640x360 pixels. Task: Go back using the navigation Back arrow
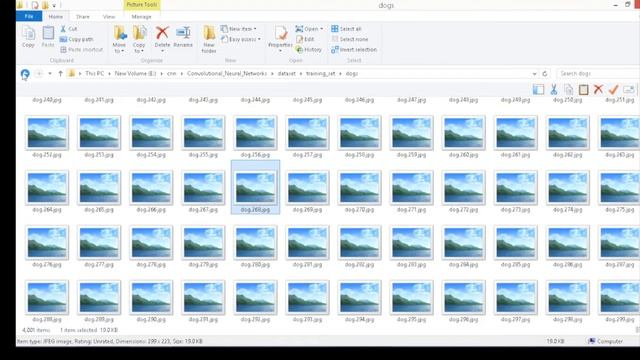click(x=25, y=74)
